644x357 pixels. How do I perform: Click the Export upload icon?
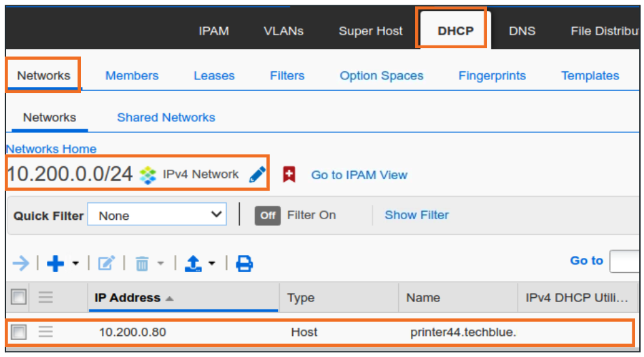[x=194, y=263]
